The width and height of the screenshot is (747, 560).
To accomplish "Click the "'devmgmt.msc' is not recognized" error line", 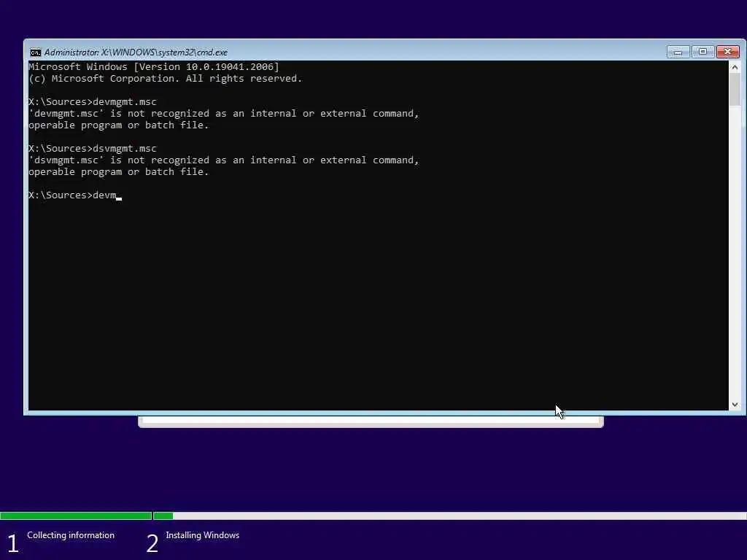I will coord(224,113).
